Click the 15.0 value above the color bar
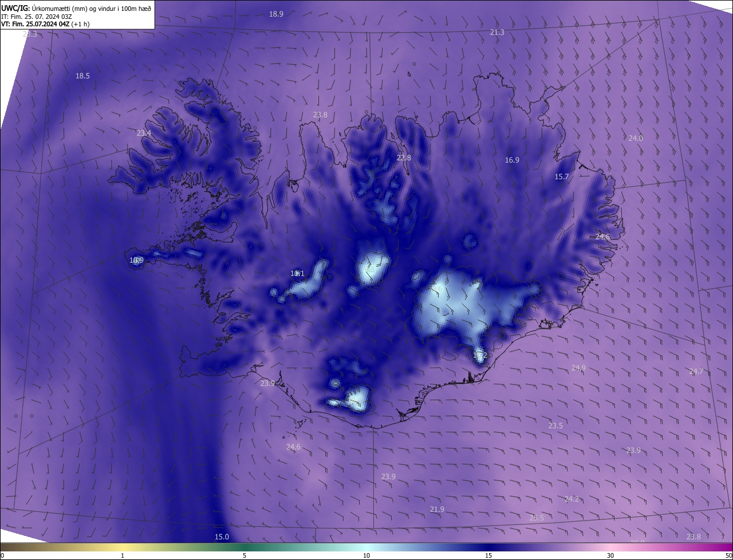This screenshot has height=560, width=733. pos(222,537)
